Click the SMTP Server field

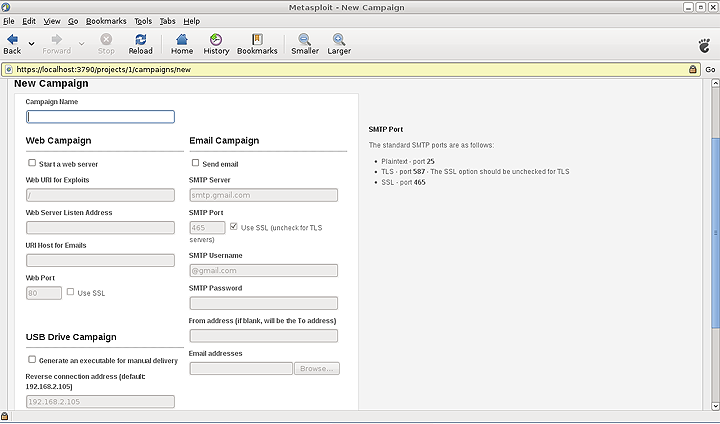point(264,195)
